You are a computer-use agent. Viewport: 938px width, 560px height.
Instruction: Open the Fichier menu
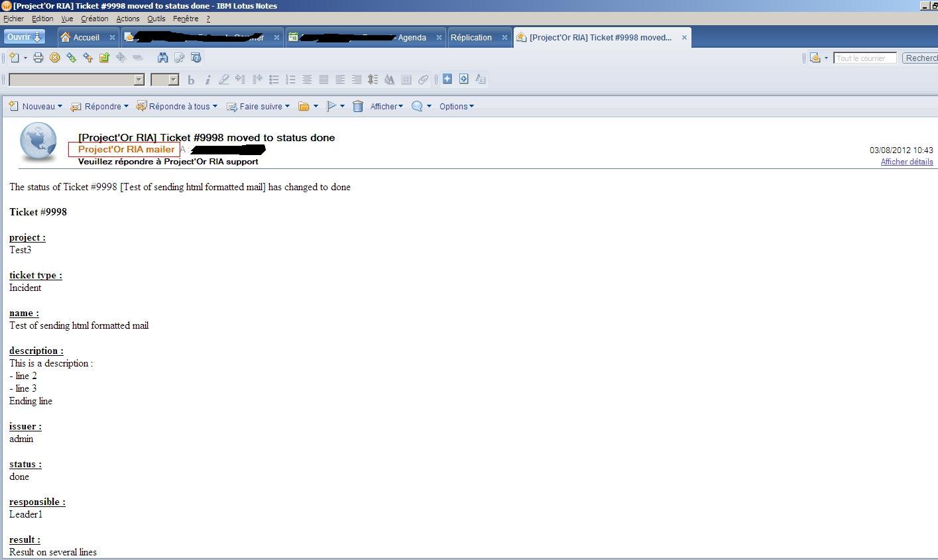pos(13,19)
